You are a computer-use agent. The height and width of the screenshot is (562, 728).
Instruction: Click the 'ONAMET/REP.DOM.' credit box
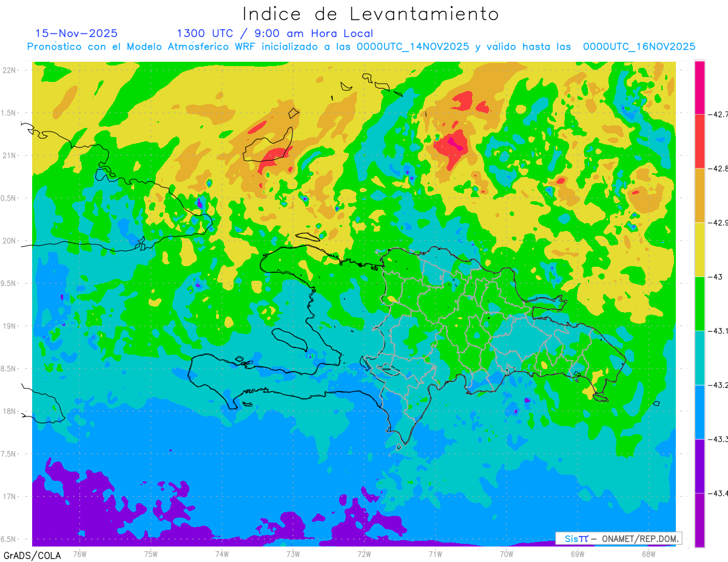(x=618, y=538)
